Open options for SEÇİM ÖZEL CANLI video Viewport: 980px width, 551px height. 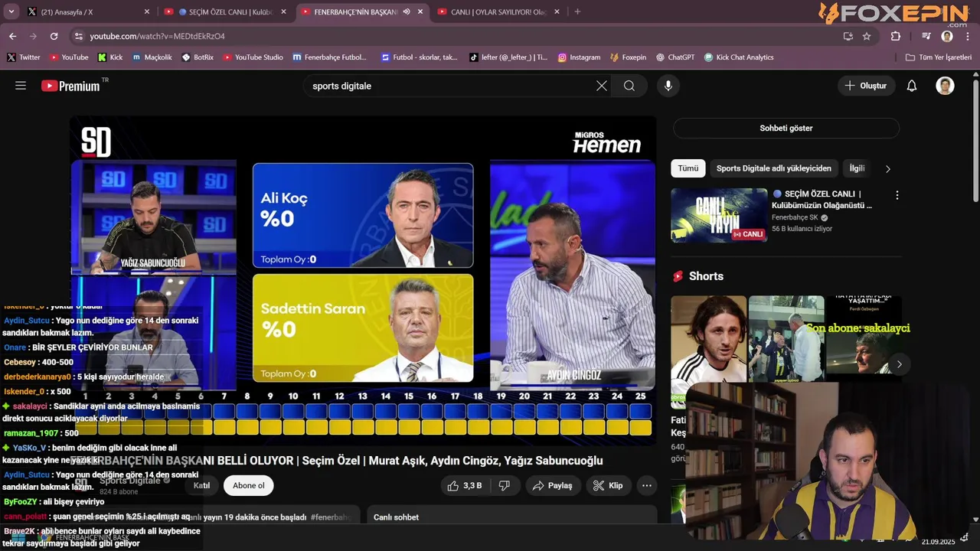897,195
